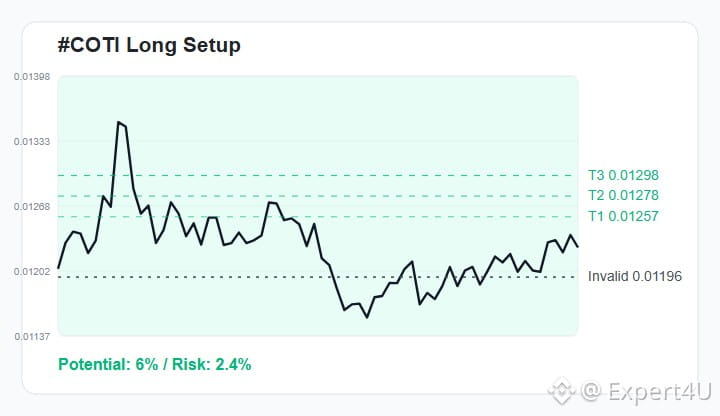Click the 0.01333 y-axis label
Image resolution: width=720 pixels, height=416 pixels.
32,142
